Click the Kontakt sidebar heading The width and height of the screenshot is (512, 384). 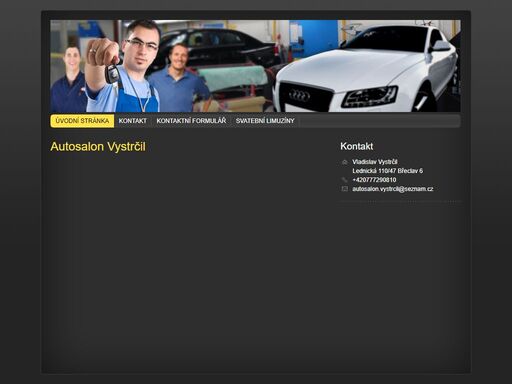tap(357, 146)
